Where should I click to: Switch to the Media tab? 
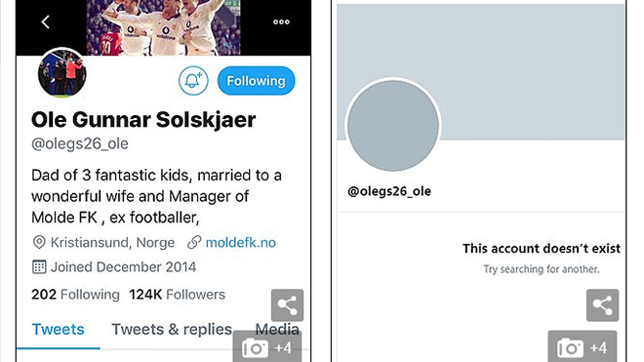pos(277,330)
